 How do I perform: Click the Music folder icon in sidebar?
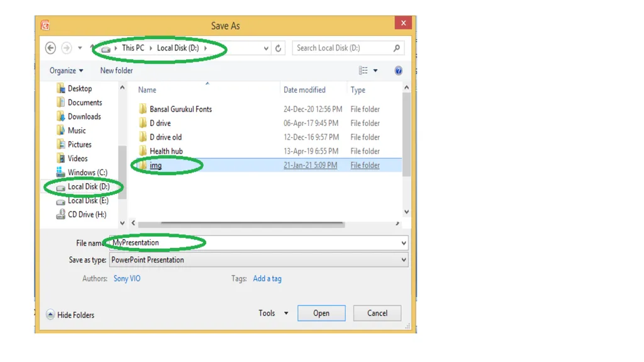[61, 130]
